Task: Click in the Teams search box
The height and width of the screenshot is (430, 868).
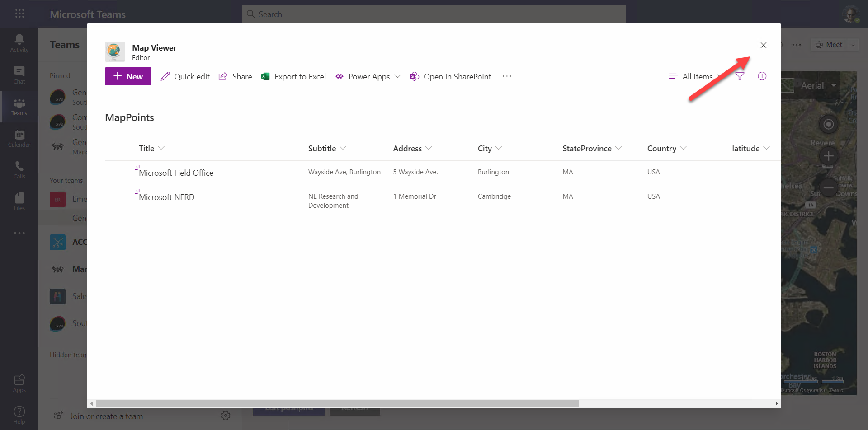Action: [434, 14]
